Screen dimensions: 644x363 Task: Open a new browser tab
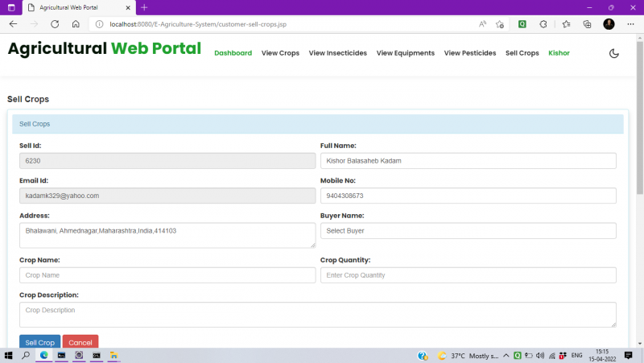click(144, 7)
